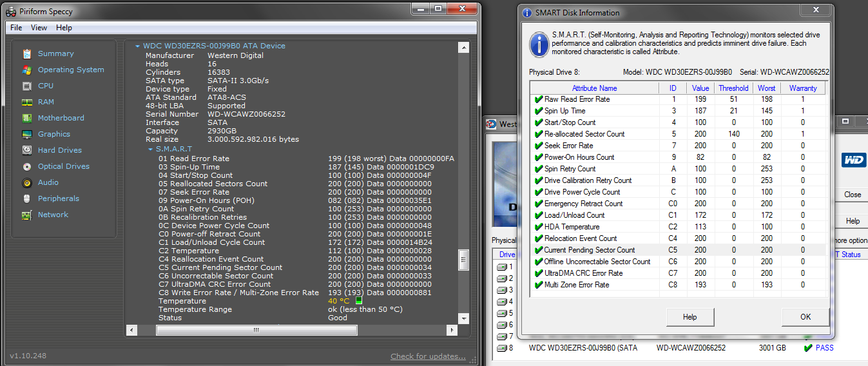Open the Audio section icon

click(x=26, y=182)
